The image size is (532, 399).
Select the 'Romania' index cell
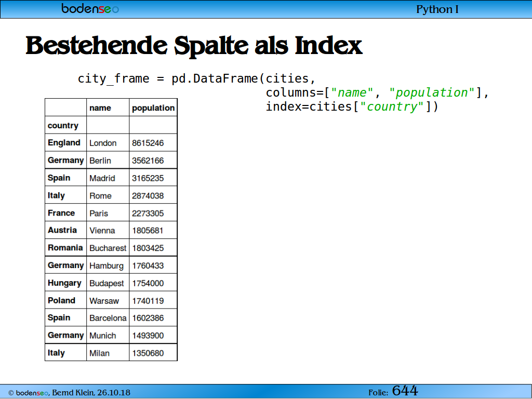65,248
